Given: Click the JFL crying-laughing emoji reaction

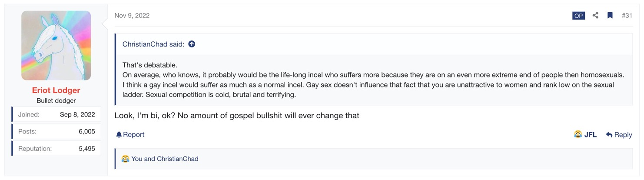Looking at the screenshot, I should pos(578,135).
